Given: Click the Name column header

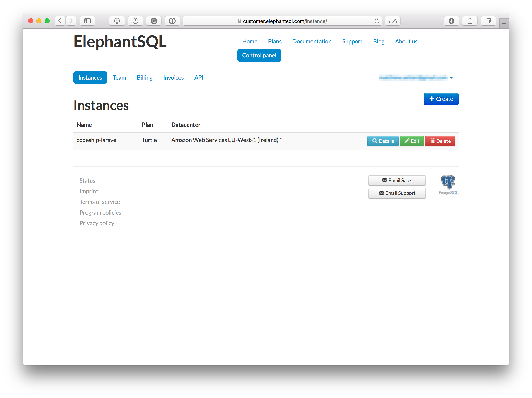Looking at the screenshot, I should 84,125.
